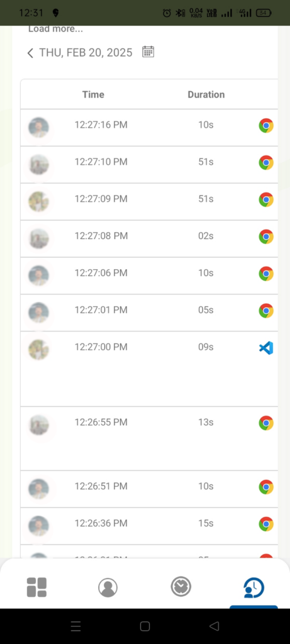Viewport: 290px width, 644px height.
Task: Click the VS Code icon at 12:27:00 PM
Action: (x=266, y=348)
